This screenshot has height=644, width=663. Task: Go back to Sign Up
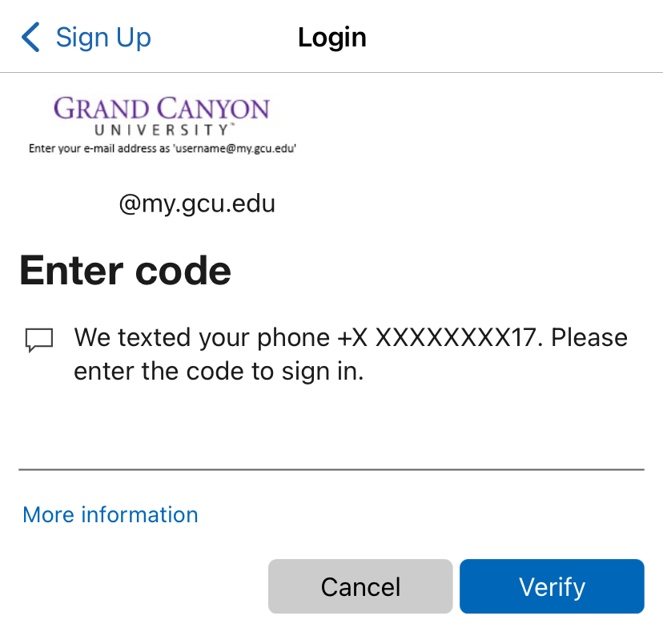tap(86, 37)
